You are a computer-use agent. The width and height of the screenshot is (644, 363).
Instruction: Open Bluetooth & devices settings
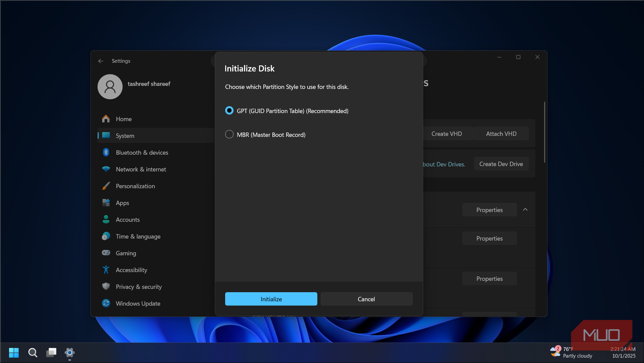156,152
